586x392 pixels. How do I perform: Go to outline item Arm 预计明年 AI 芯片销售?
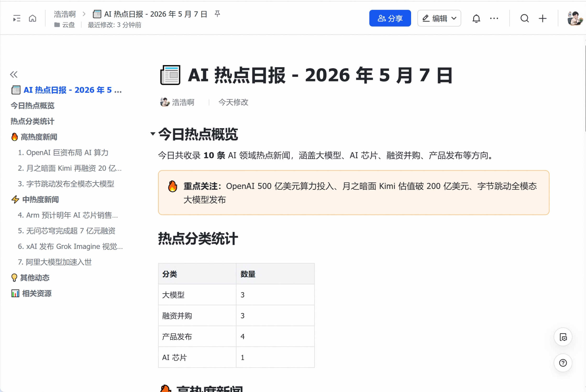click(68, 215)
